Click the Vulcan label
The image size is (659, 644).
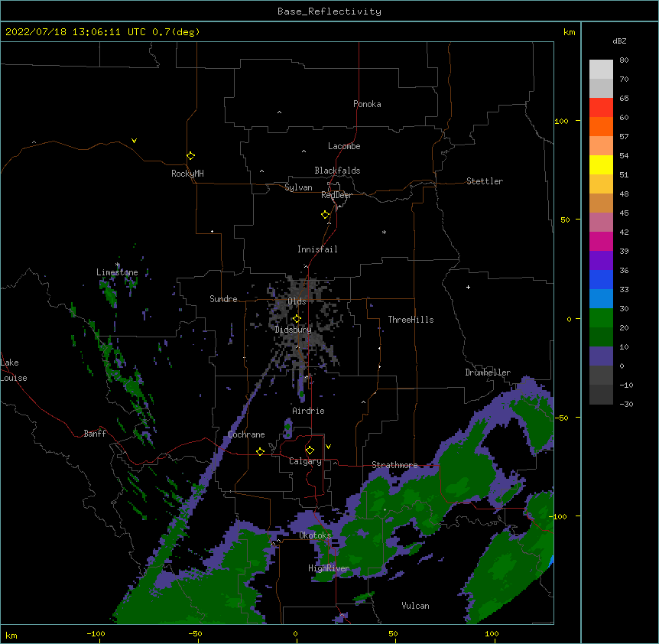pyautogui.click(x=415, y=606)
